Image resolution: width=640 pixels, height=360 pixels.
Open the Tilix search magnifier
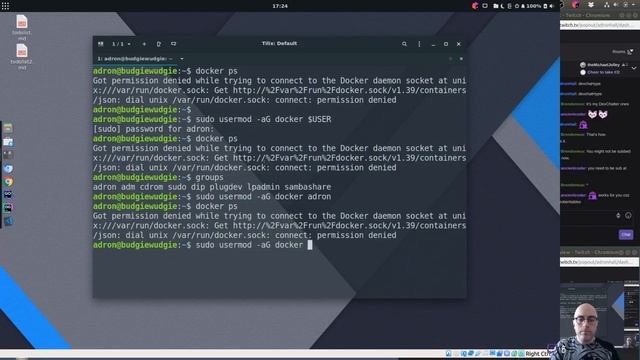tap(404, 44)
